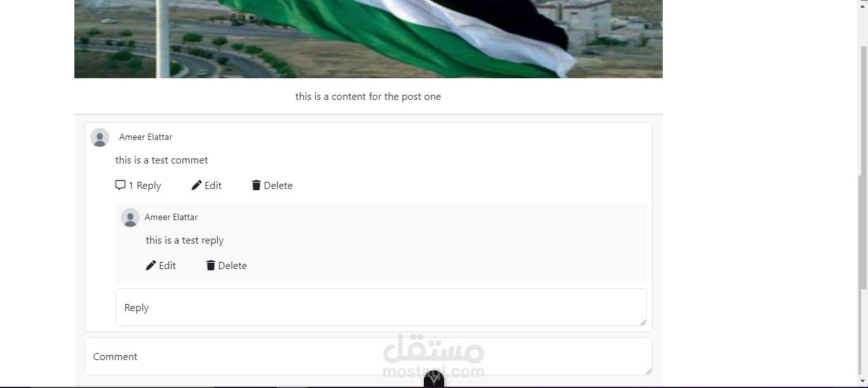Open the commenter avatar on the test comment
This screenshot has height=388, width=868.
pos(100,137)
